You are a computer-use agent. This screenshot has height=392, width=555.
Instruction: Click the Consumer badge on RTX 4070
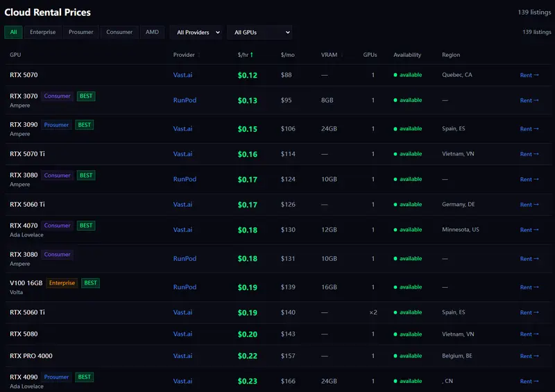[58, 225]
